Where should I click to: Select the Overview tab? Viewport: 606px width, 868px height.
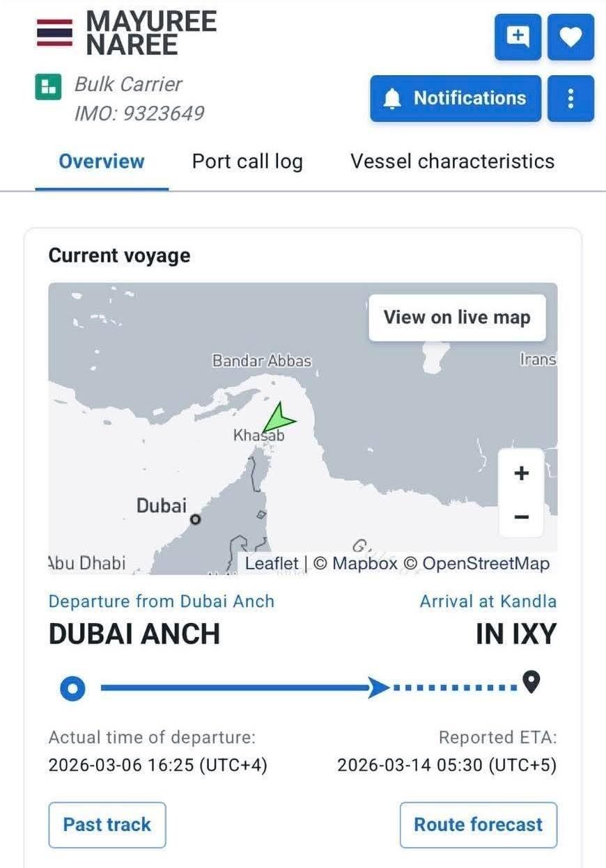(102, 161)
